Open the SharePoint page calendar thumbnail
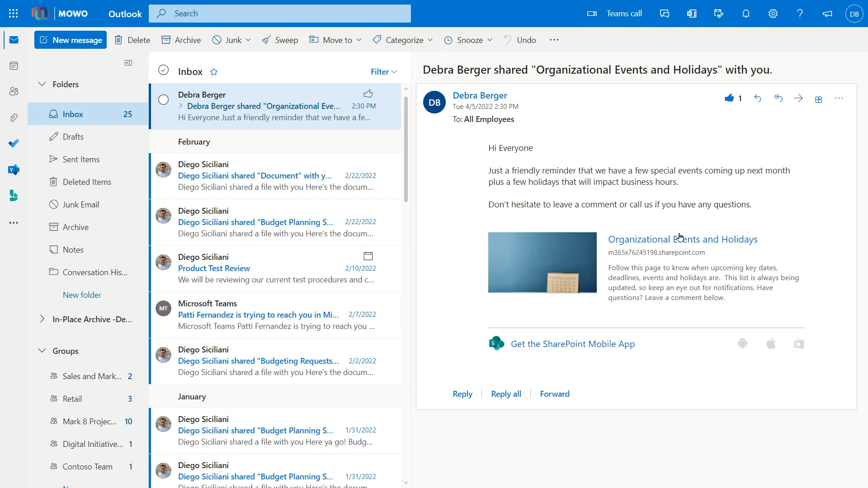 [542, 263]
